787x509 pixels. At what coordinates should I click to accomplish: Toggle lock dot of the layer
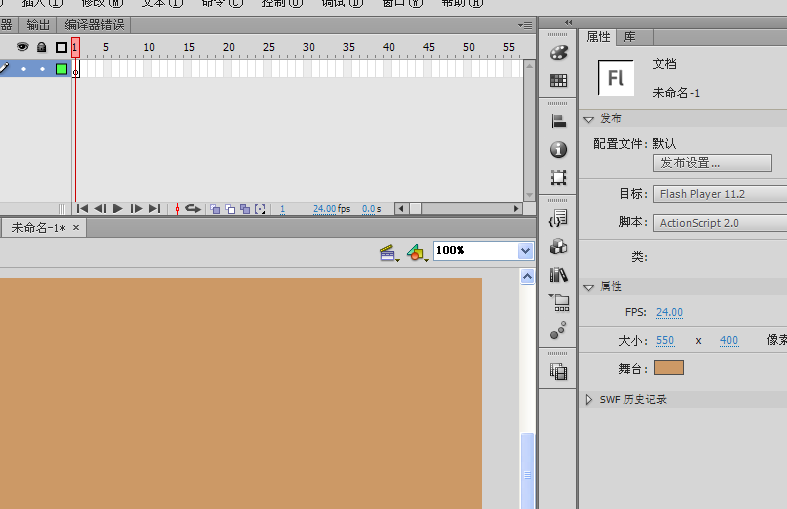point(42,69)
